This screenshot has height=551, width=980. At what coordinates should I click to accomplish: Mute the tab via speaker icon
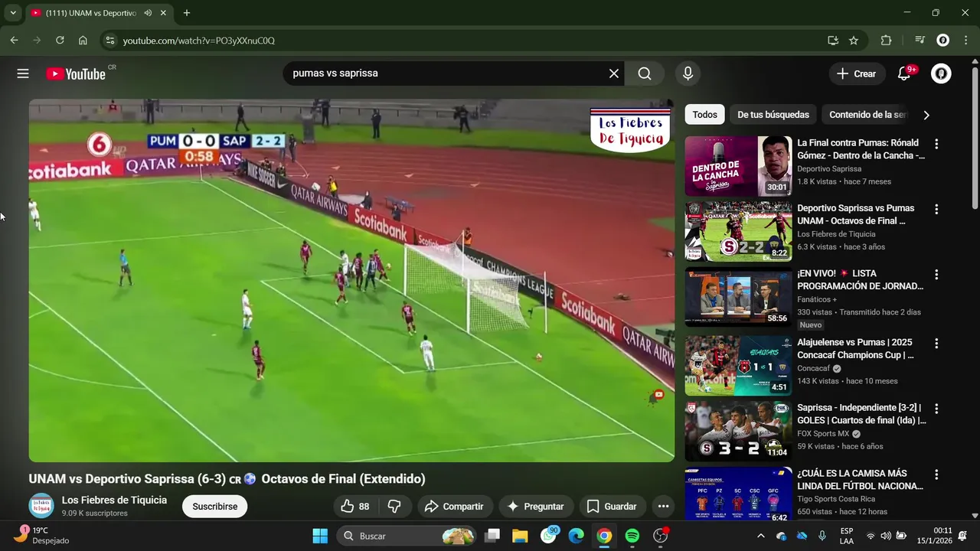[147, 13]
